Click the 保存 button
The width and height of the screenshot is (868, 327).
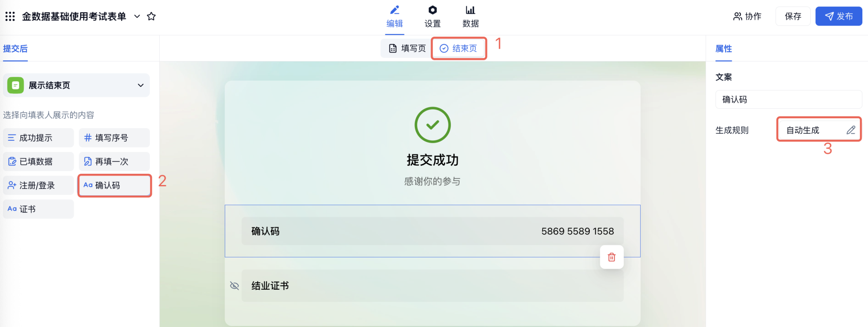(792, 17)
